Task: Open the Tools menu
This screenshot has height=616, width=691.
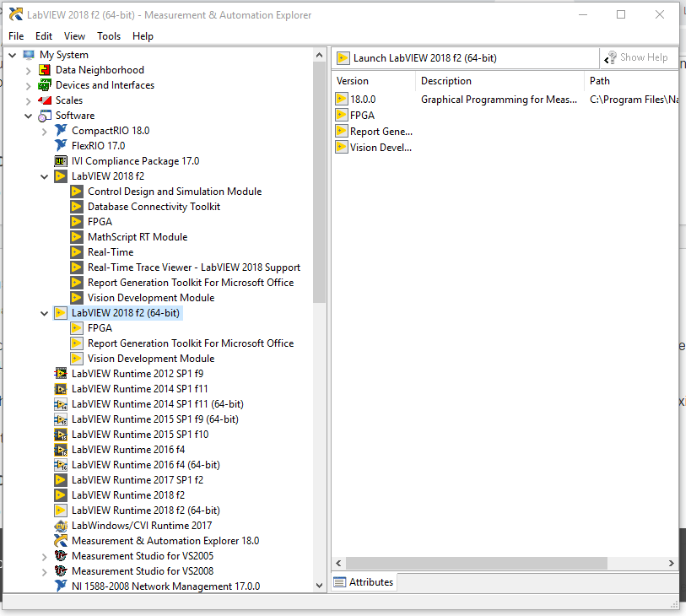Action: pos(109,36)
